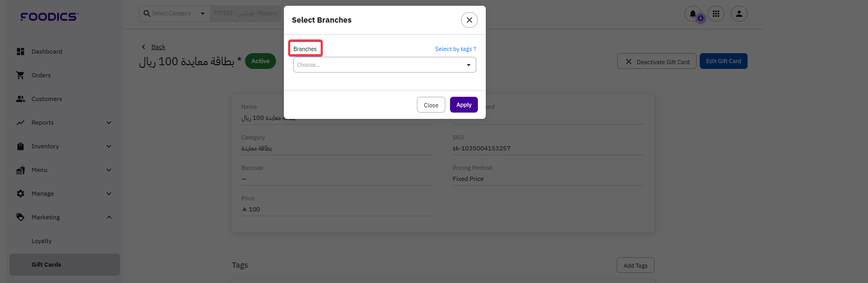Click the Foodics logo

pyautogui.click(x=49, y=17)
